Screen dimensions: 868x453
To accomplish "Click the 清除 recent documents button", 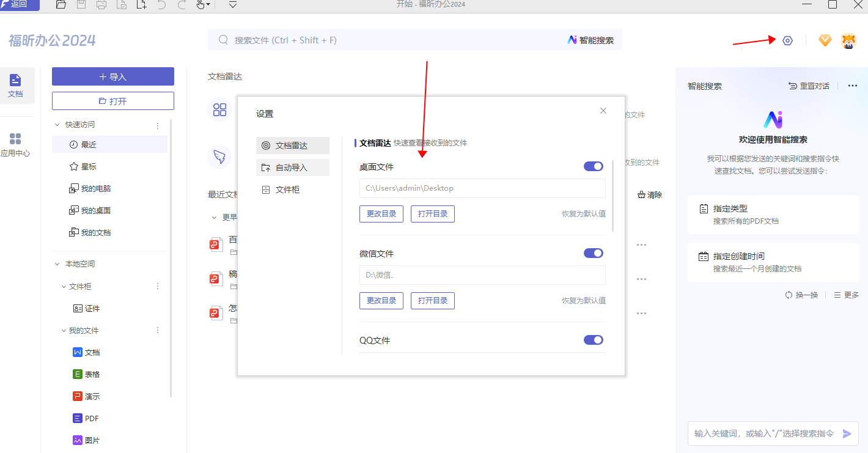I will click(x=650, y=195).
